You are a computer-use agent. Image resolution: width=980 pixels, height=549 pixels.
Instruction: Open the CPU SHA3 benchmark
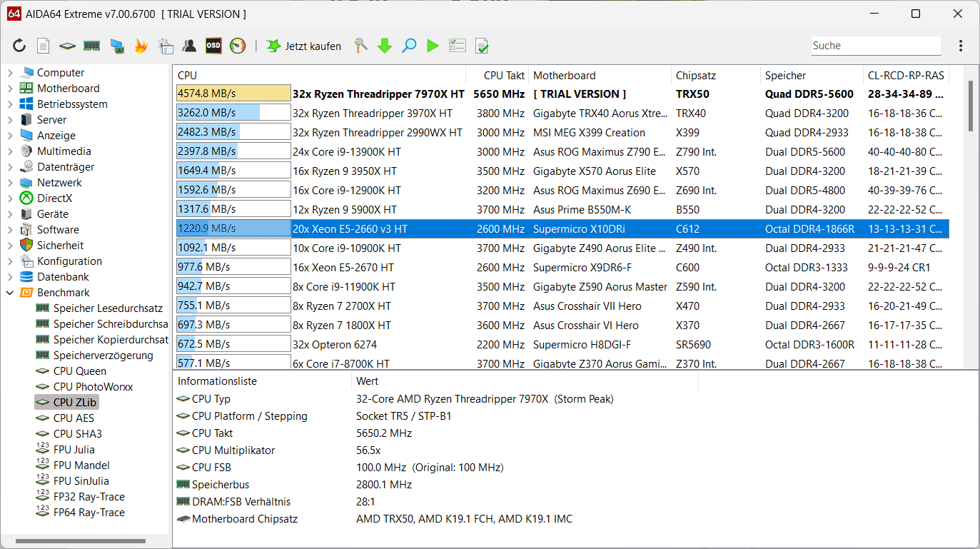(x=77, y=434)
